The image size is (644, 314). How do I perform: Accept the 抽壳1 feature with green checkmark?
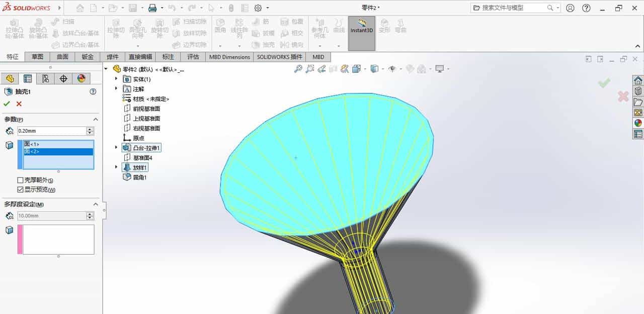(x=7, y=103)
